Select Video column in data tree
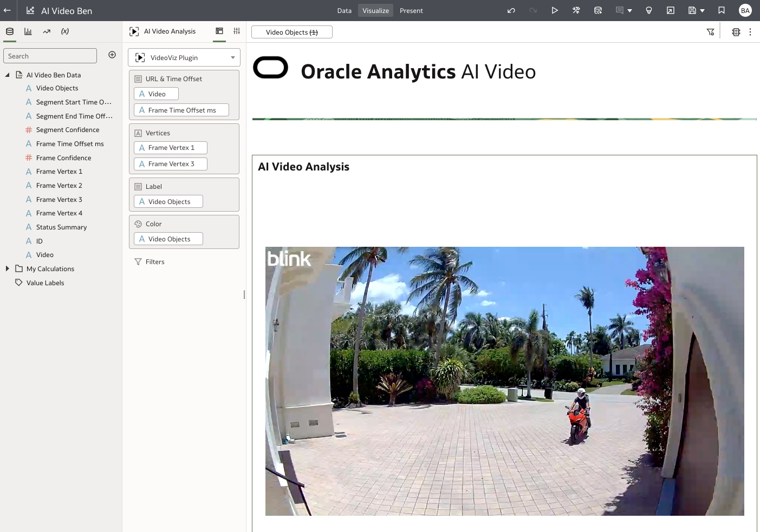 (44, 255)
